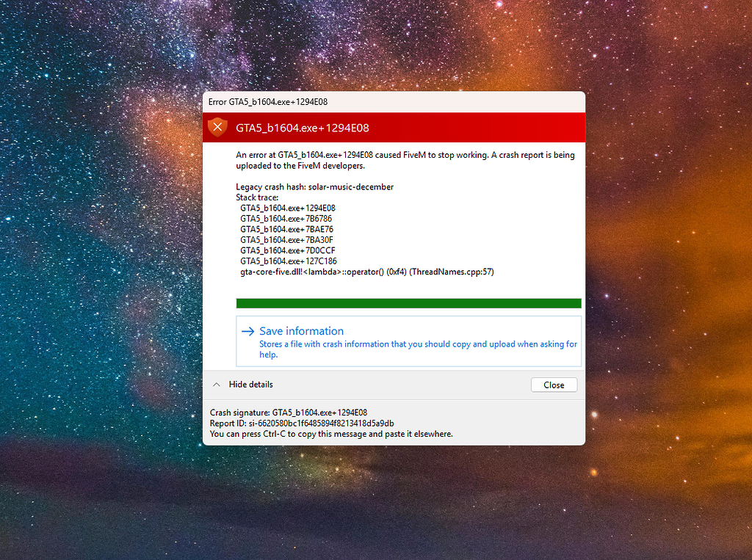
Task: Click the dialog title bar
Action: pos(394,102)
